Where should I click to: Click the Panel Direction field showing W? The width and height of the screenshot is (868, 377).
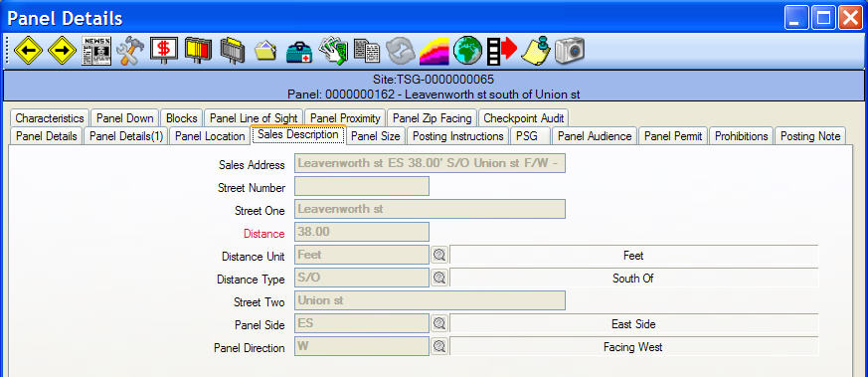(362, 347)
